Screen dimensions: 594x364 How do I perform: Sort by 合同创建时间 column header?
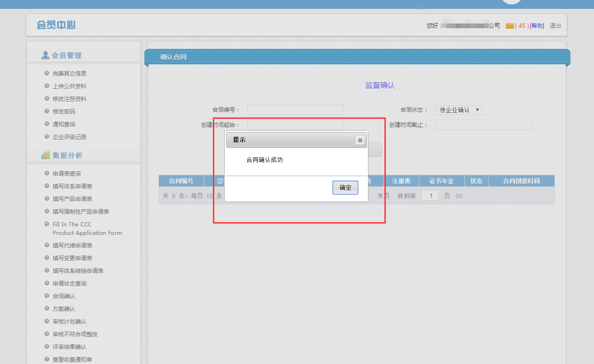click(x=521, y=181)
